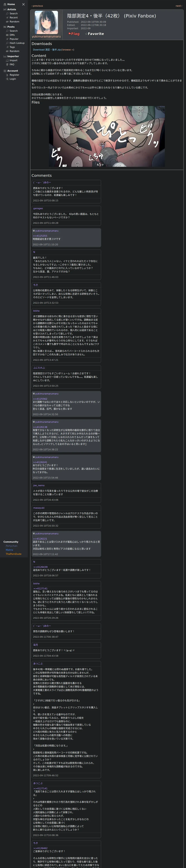This screenshot has height=868, width=186.
Task: Close the sidebar with the X icon
Action: tap(23, 4)
